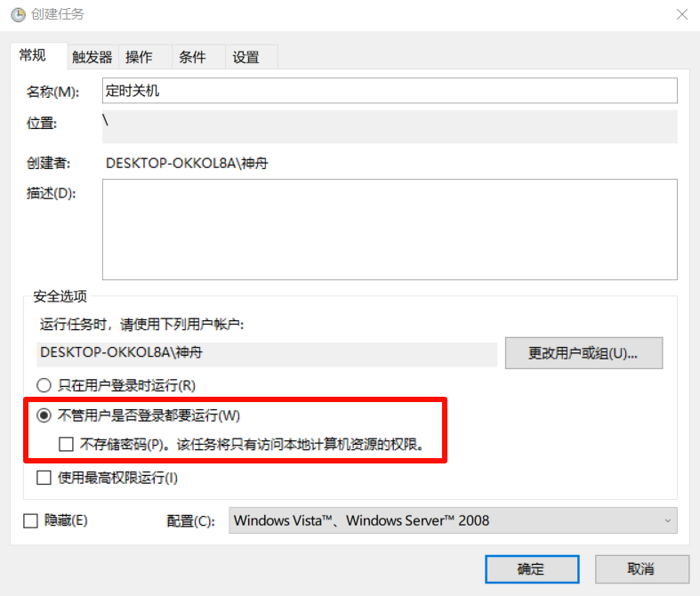The width and height of the screenshot is (700, 596).
Task: Click the 名称 field containing 定时关机
Action: pyautogui.click(x=390, y=91)
